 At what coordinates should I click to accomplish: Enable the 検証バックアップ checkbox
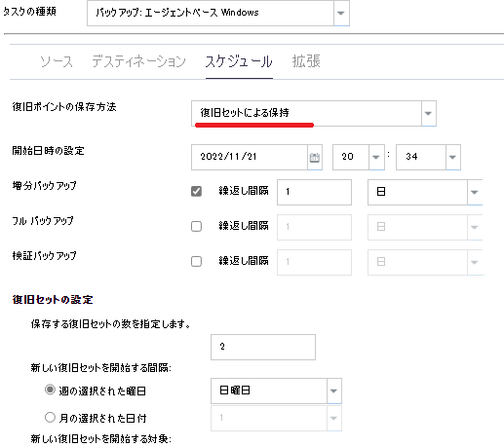(x=196, y=261)
